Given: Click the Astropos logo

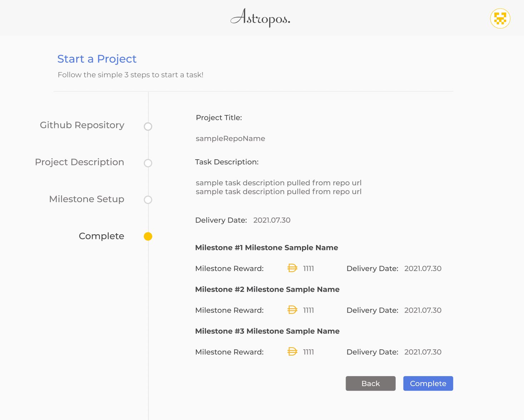Looking at the screenshot, I should click(x=260, y=18).
